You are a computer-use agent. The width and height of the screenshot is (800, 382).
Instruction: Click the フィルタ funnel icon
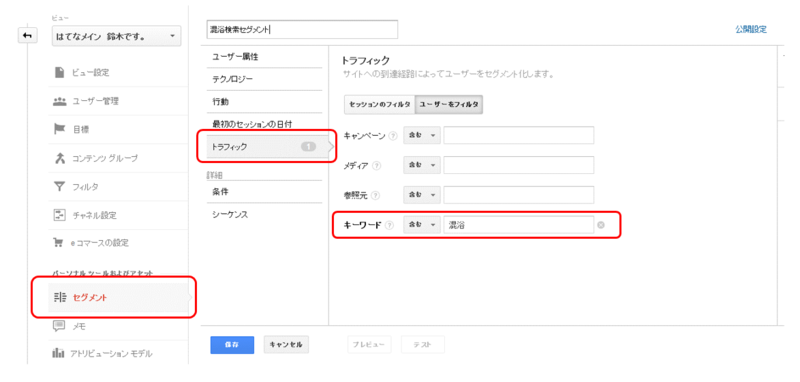59,187
